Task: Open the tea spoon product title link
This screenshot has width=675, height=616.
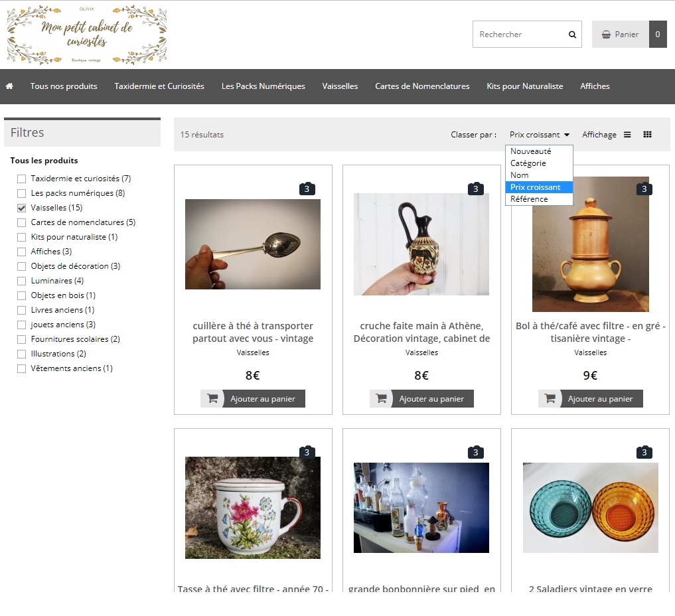Action: pos(253,332)
